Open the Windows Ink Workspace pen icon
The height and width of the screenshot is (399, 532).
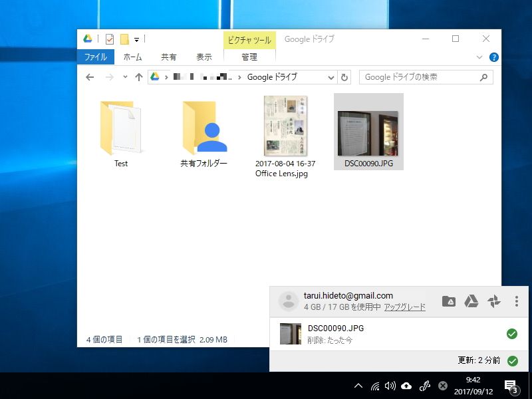(425, 386)
